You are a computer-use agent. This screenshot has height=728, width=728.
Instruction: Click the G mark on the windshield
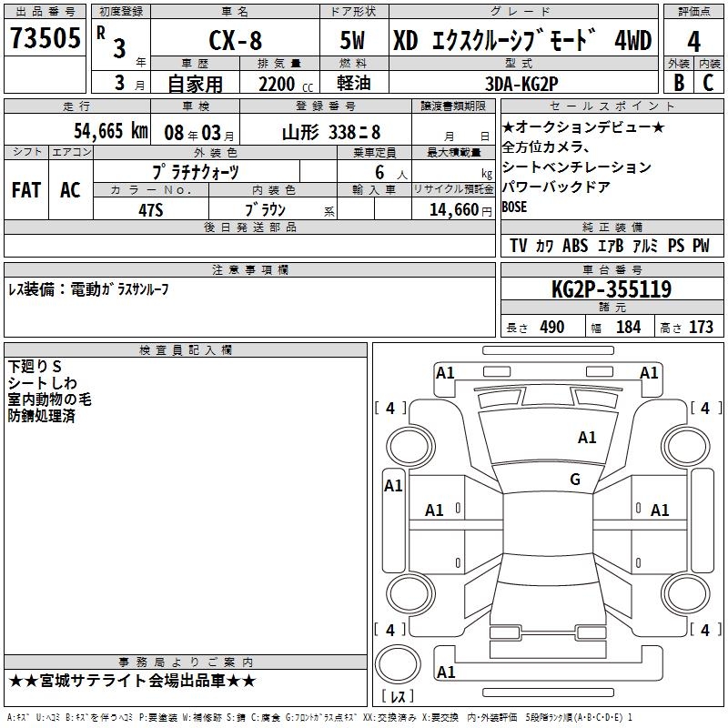coord(575,479)
